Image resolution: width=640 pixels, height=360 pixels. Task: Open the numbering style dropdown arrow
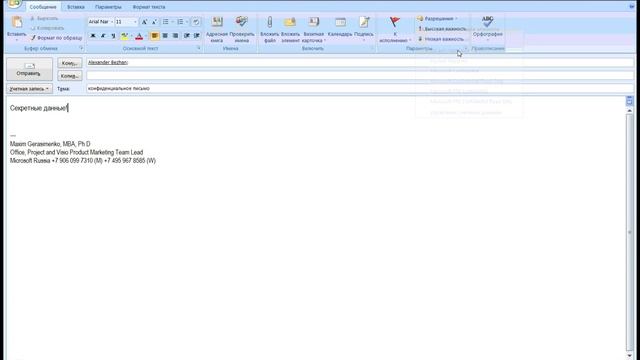tap(187, 22)
